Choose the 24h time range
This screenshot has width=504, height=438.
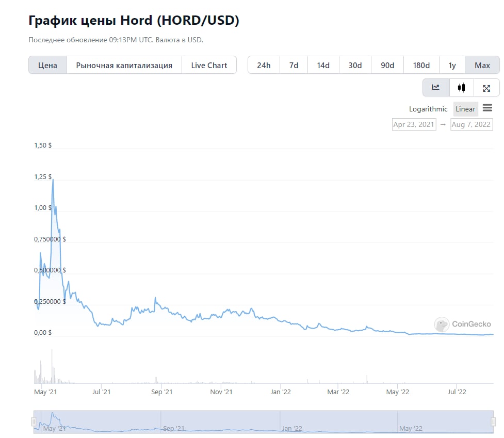coord(264,65)
